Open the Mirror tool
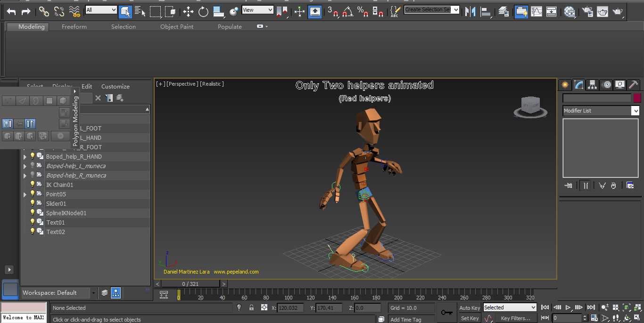This screenshot has width=644, height=323. pyautogui.click(x=470, y=12)
